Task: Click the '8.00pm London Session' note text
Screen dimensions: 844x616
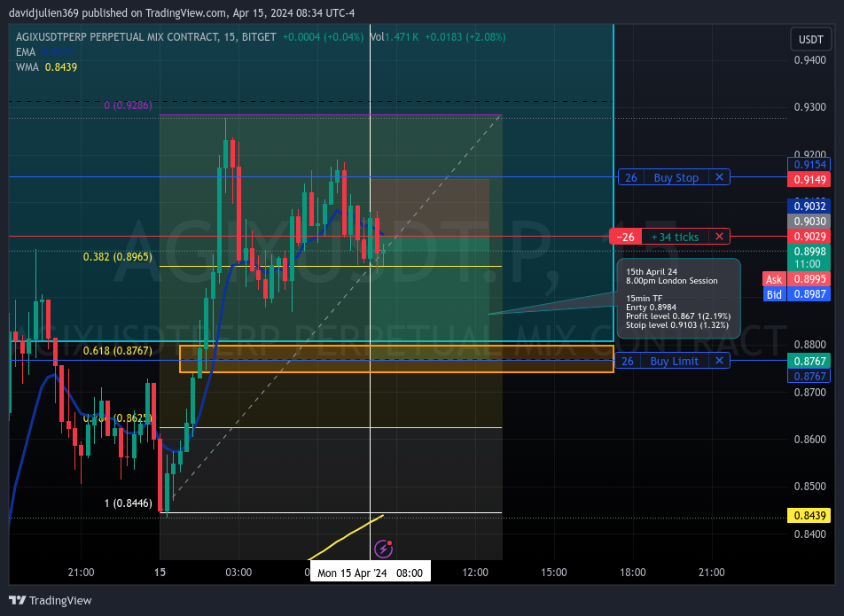Action: (x=672, y=281)
